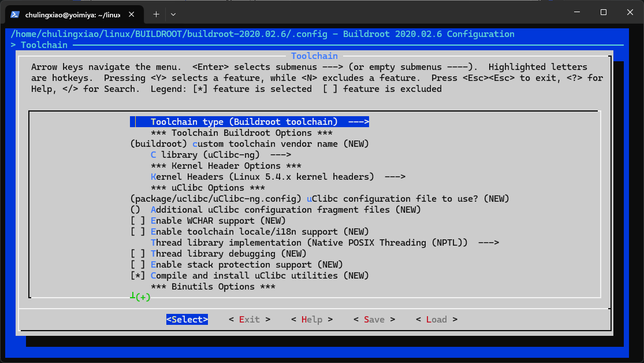Toggle Thread library debugging checkbox

pos(137,254)
